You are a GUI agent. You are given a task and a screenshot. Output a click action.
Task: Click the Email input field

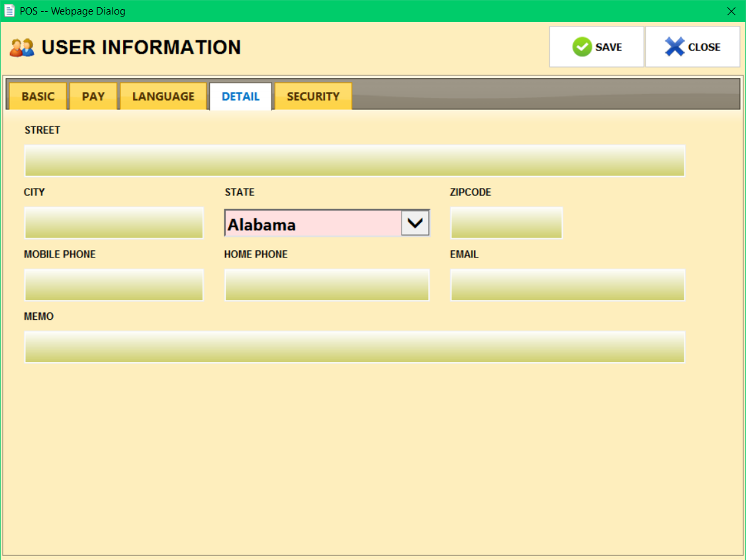click(567, 285)
